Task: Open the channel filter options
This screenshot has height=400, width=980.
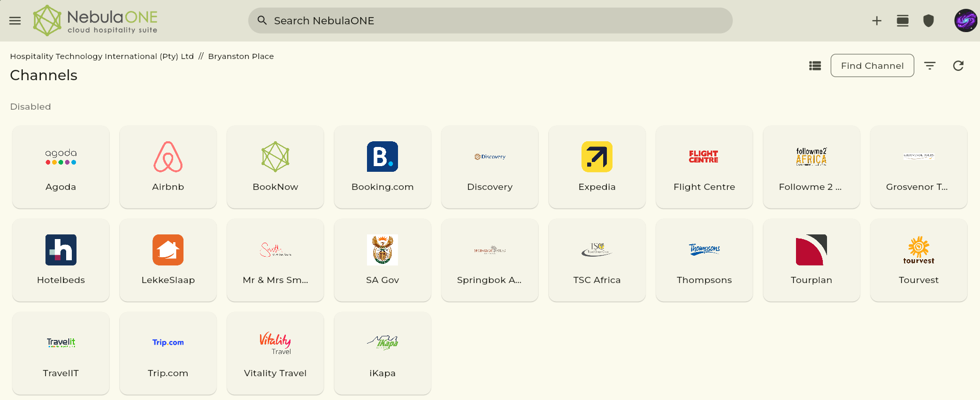Action: click(930, 66)
